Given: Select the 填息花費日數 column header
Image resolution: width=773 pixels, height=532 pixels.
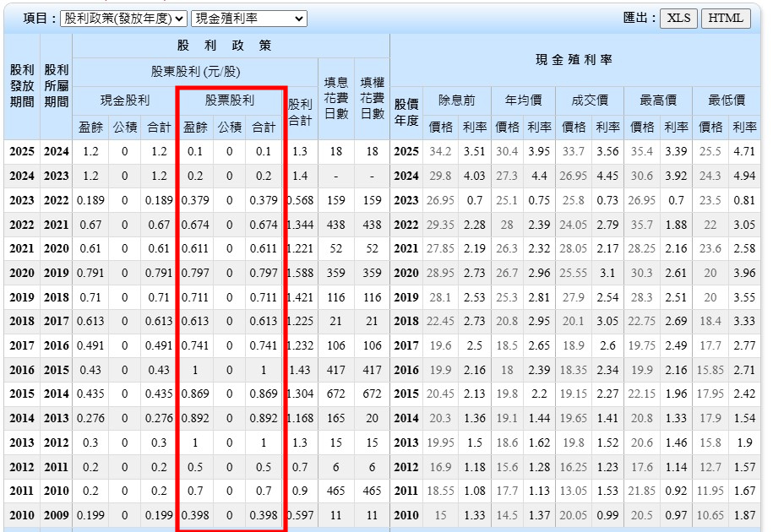Looking at the screenshot, I should 336,98.
